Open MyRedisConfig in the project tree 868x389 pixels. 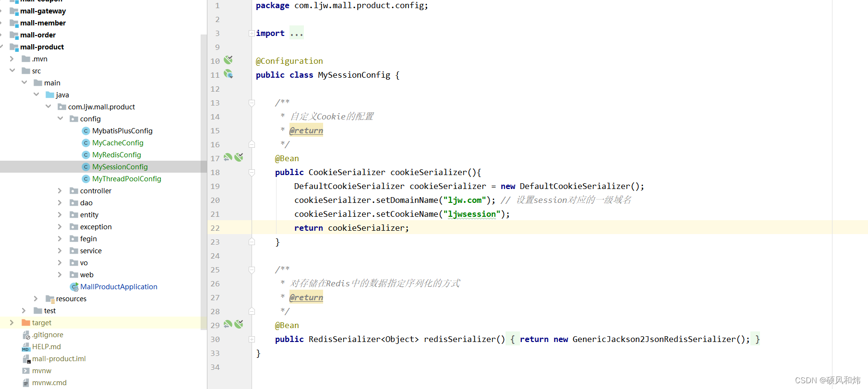pyautogui.click(x=117, y=155)
